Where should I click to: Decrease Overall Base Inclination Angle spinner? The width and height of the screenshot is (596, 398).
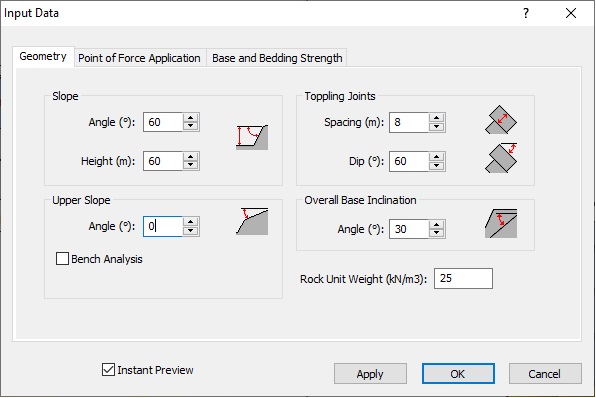(436, 233)
